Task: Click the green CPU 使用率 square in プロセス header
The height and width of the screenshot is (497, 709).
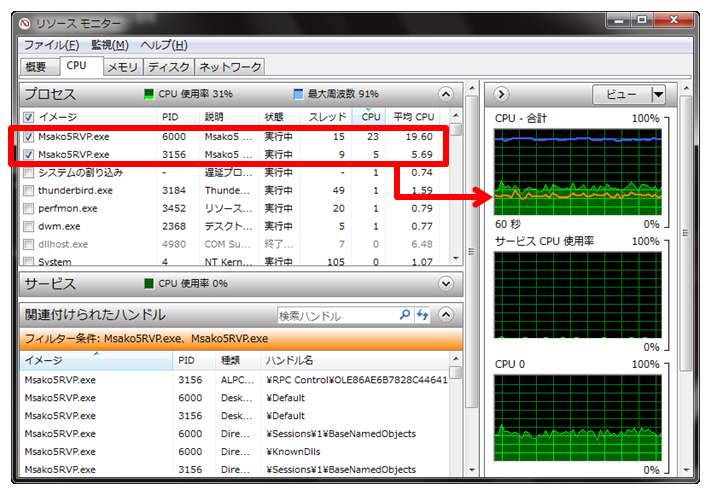Action: click(150, 94)
